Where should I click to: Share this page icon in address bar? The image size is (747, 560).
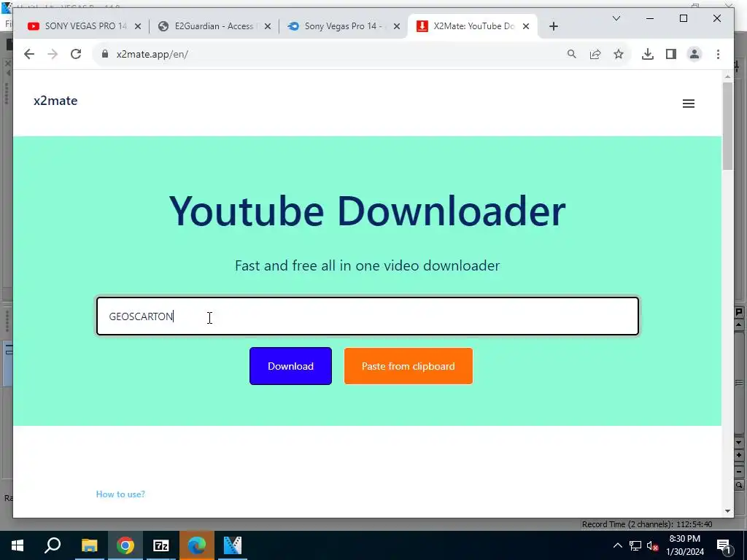(x=595, y=54)
